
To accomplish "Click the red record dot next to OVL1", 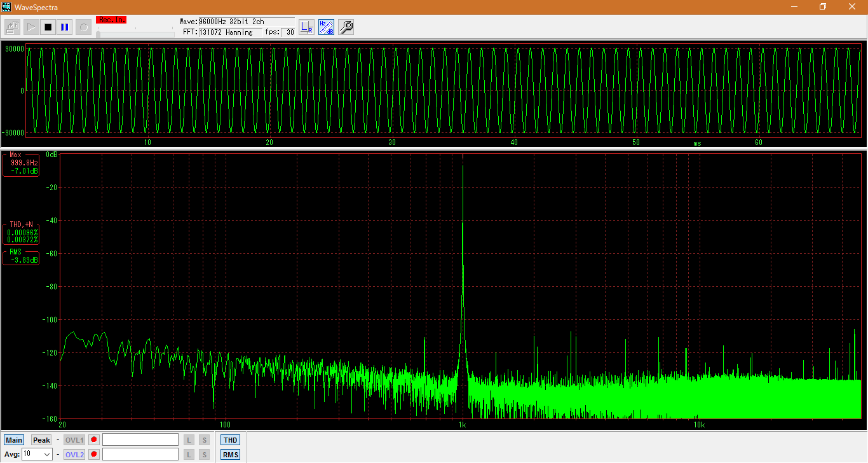I will tap(94, 440).
